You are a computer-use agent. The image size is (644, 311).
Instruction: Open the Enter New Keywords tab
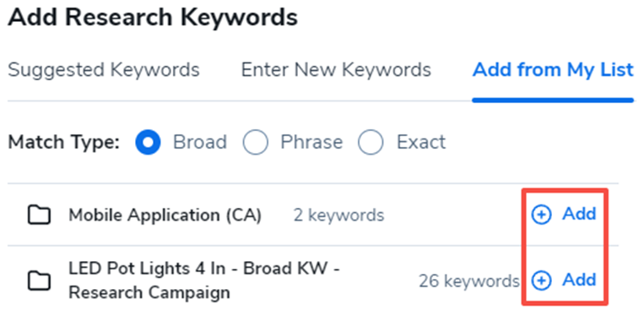pyautogui.click(x=336, y=70)
